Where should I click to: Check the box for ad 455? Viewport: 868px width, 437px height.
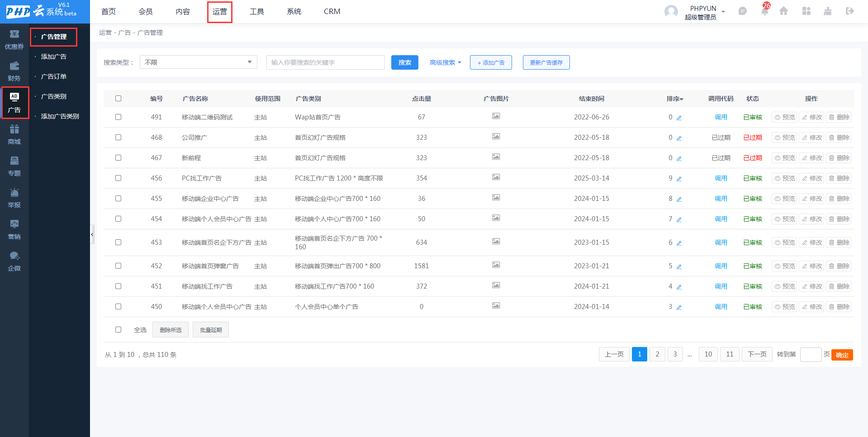click(x=118, y=199)
